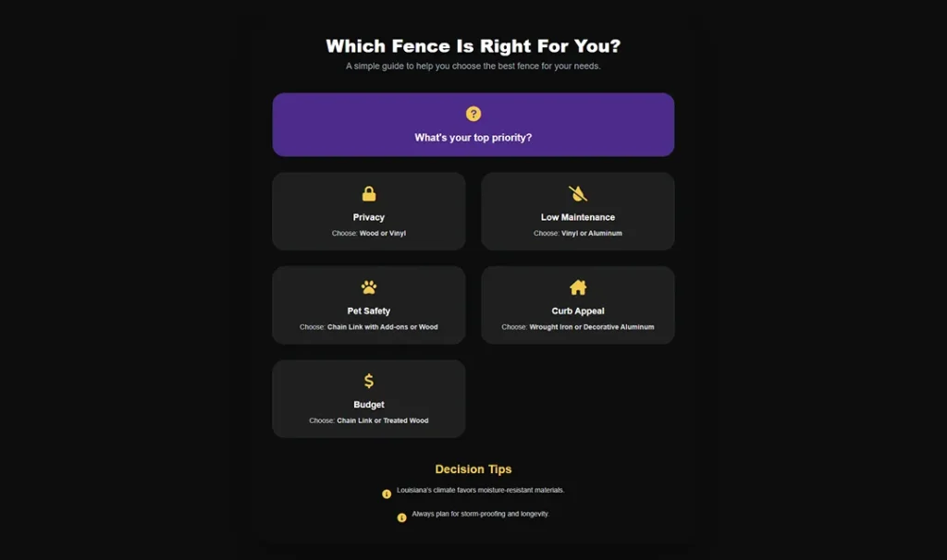947x560 pixels.
Task: Choose the Pet Safety card
Action: click(x=368, y=305)
